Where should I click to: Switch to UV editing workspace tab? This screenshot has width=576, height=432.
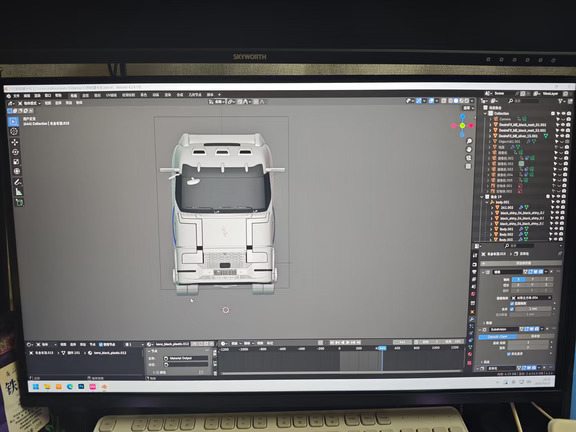[x=111, y=96]
